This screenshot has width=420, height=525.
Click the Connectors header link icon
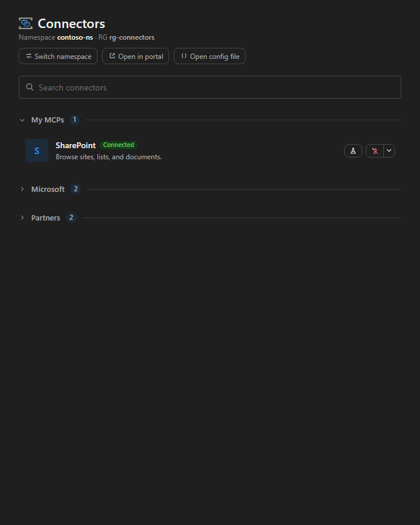point(26,23)
